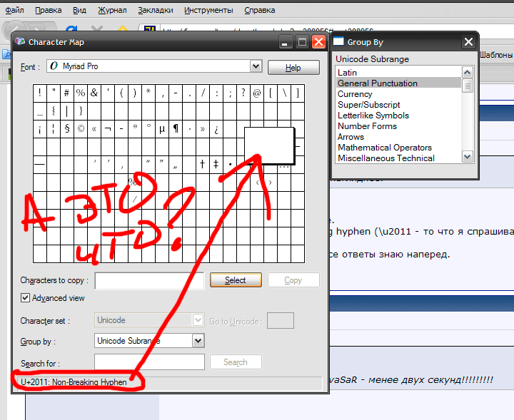The height and width of the screenshot is (420, 514).
Task: Select Letterlike Symbols in the subrange list
Action: click(x=398, y=116)
